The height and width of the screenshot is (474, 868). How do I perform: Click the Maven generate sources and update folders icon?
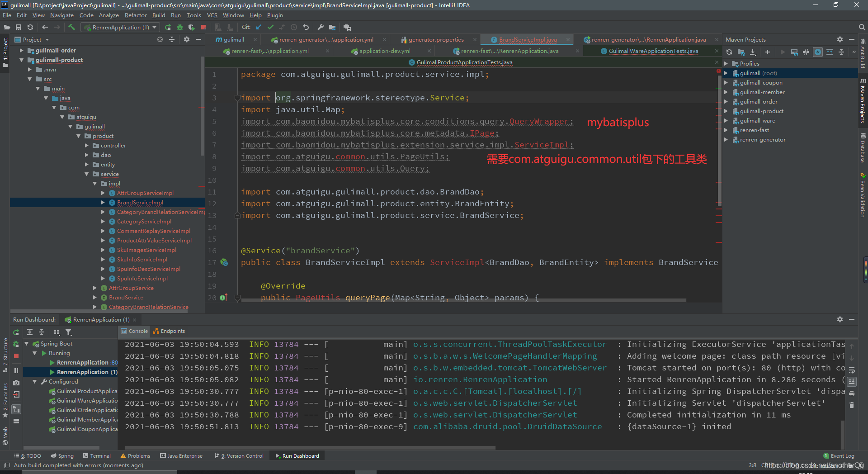(741, 52)
